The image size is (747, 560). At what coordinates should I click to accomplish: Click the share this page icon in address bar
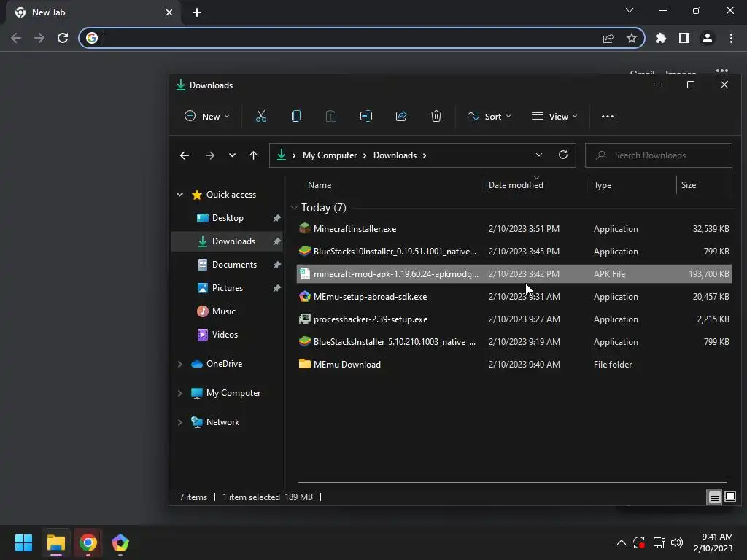(x=608, y=38)
